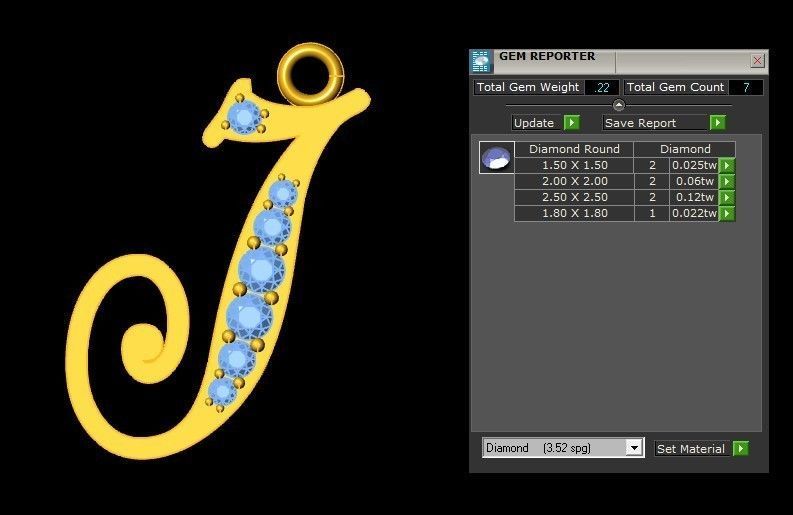Click green arrow next to Save Report
This screenshot has width=793, height=515.
pos(718,123)
